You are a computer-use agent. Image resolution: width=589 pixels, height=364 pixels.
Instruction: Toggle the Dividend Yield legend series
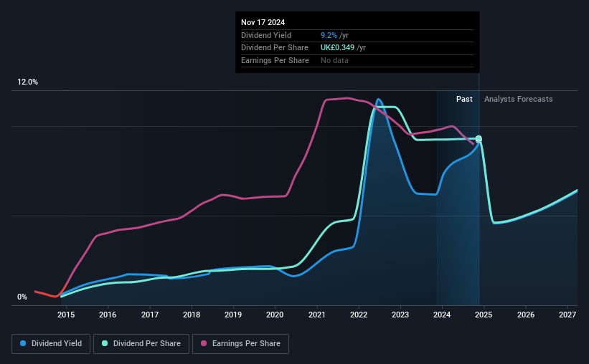coord(51,343)
